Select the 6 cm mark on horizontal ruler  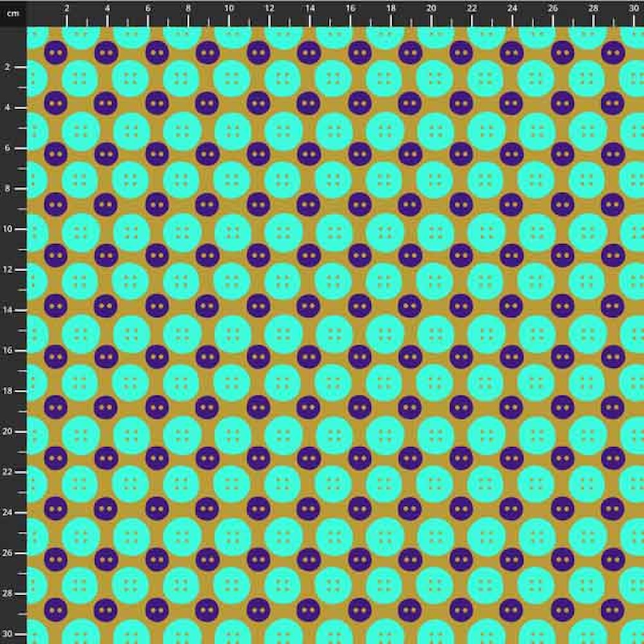(x=147, y=8)
